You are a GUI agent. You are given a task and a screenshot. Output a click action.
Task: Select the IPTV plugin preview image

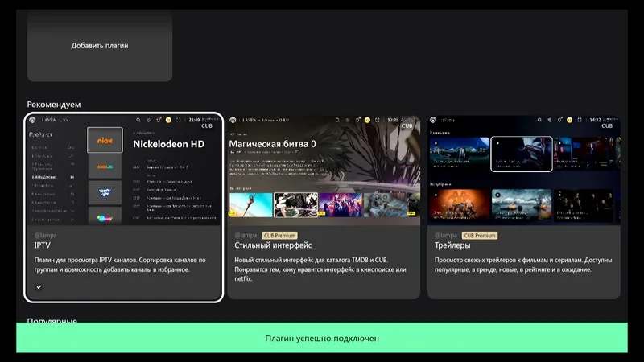(124, 170)
